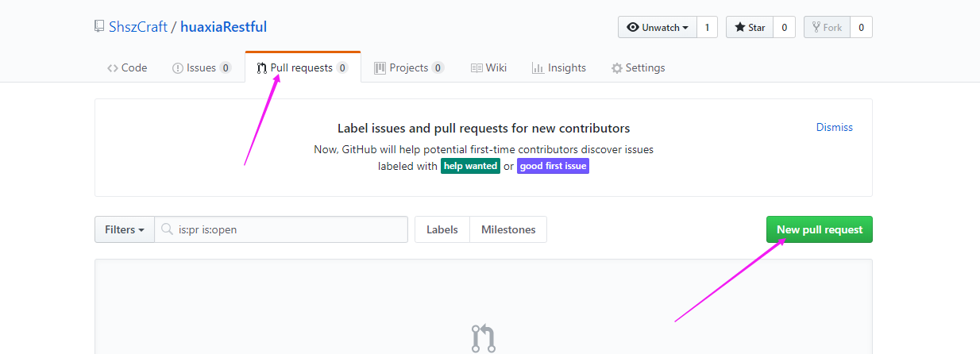Open the Wiki tab
The height and width of the screenshot is (354, 980).
pyautogui.click(x=488, y=67)
